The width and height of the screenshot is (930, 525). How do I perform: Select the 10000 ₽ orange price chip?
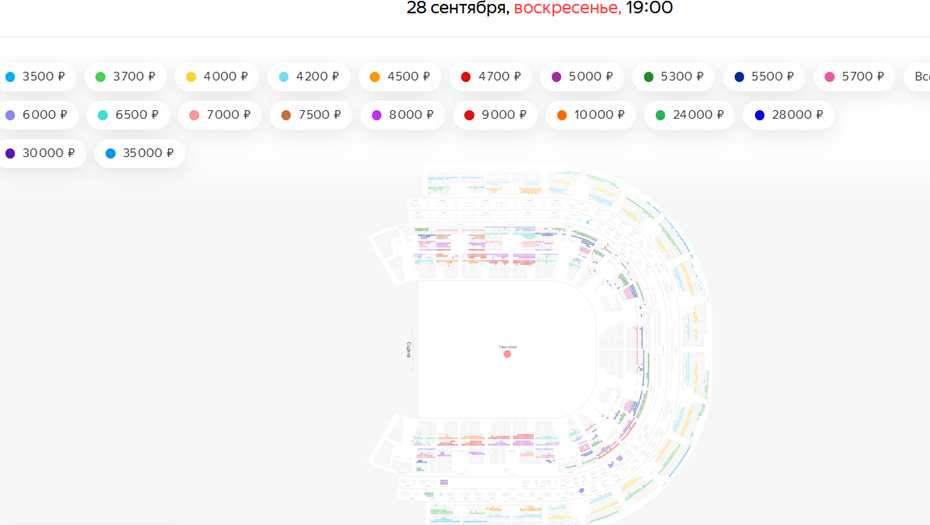pos(591,115)
